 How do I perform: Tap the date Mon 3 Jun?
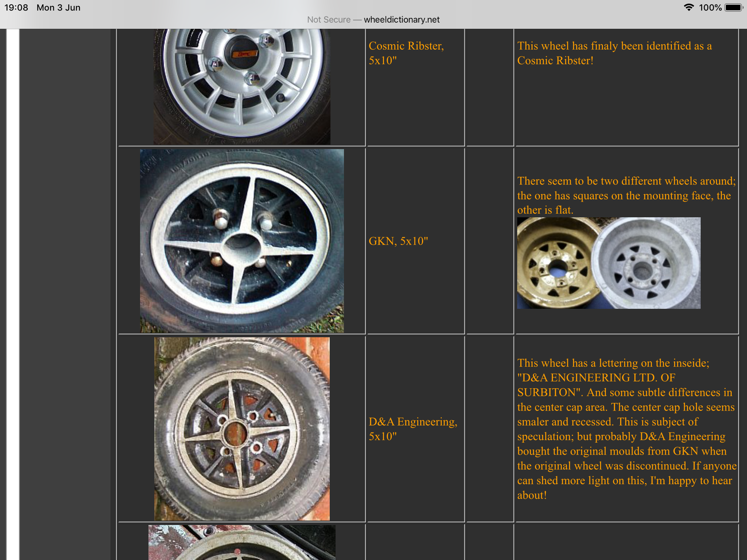coord(58,8)
